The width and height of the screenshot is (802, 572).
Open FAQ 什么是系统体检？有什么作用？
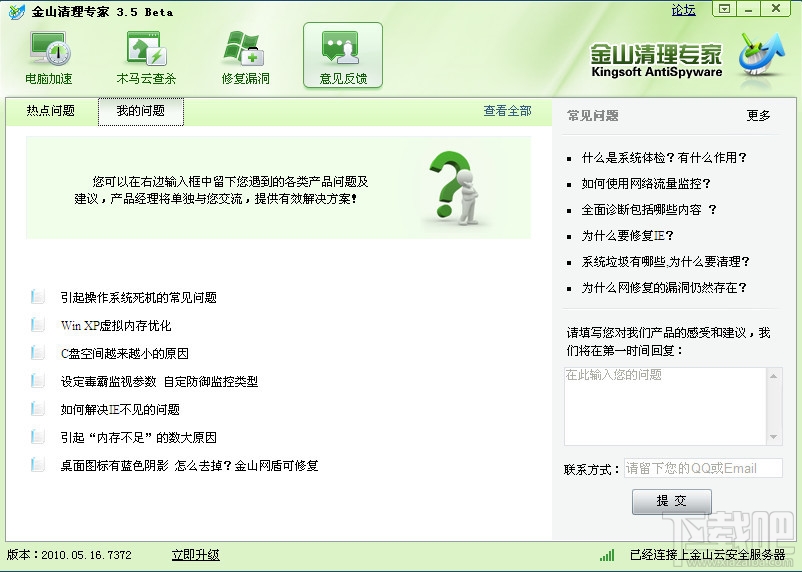pos(664,158)
